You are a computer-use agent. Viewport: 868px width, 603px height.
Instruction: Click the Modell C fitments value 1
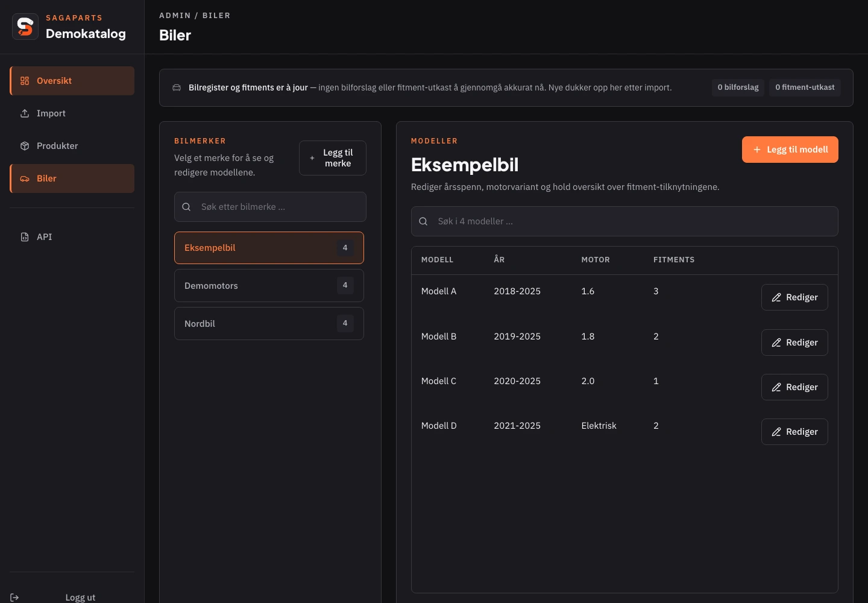[656, 381]
